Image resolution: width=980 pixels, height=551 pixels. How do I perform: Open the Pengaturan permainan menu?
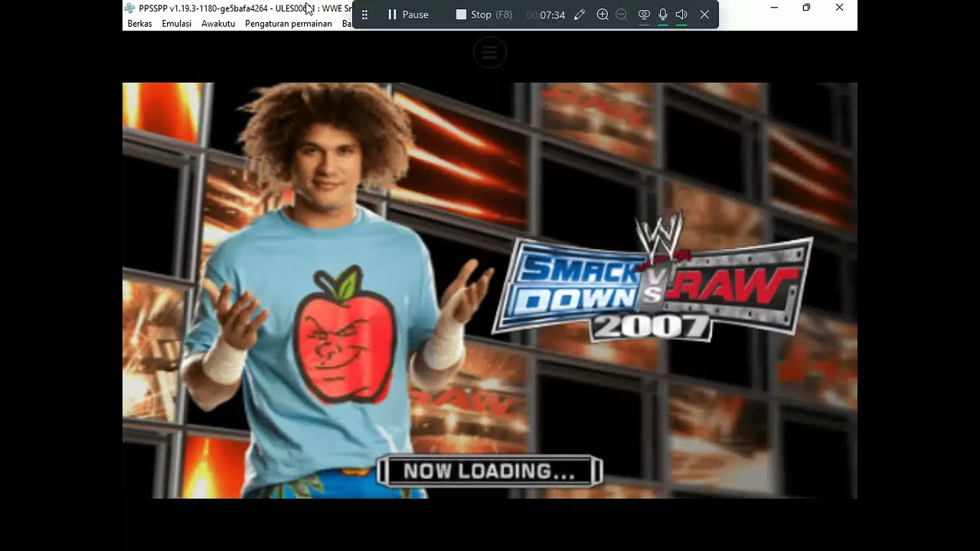click(x=289, y=24)
